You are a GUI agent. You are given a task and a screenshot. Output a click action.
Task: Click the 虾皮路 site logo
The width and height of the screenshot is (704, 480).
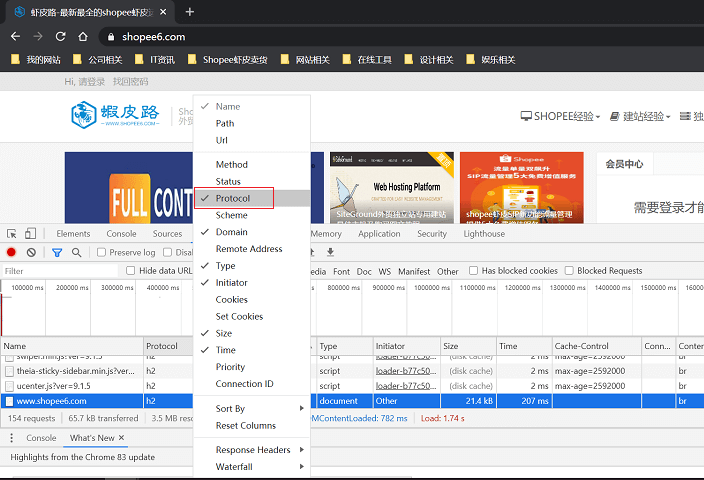pyautogui.click(x=115, y=115)
